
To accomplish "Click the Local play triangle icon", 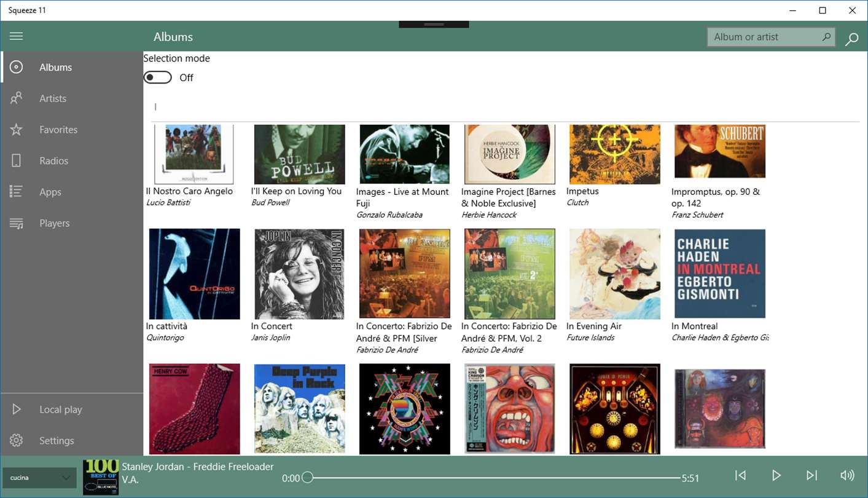I will click(17, 409).
